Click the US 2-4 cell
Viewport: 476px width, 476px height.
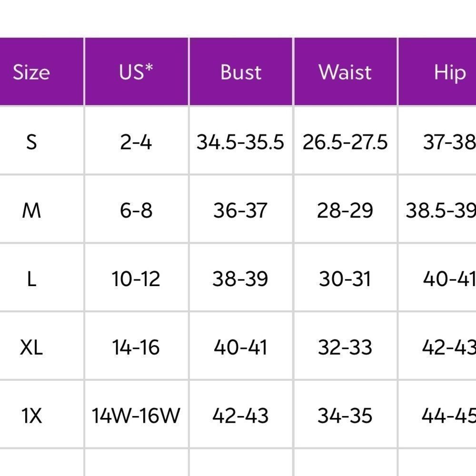pos(136,142)
